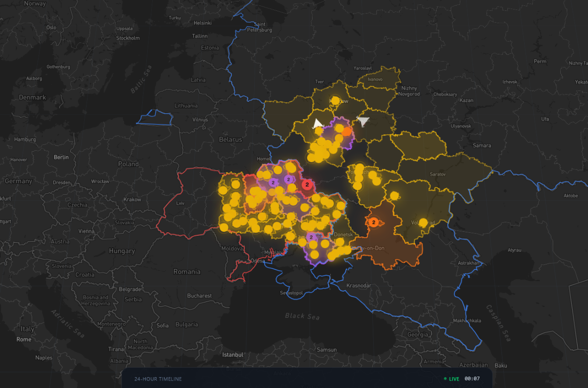The height and width of the screenshot is (388, 588).
Task: Click the Vilnius city label
Action: click(x=200, y=120)
